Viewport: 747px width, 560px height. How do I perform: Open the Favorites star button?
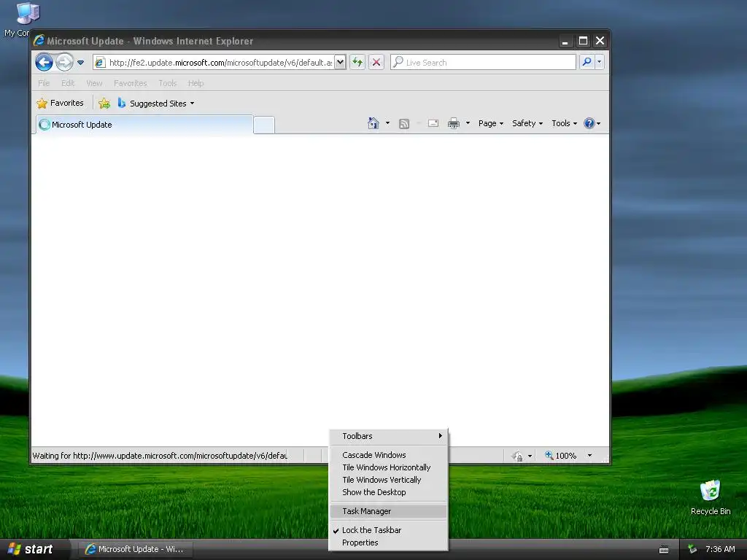point(60,104)
